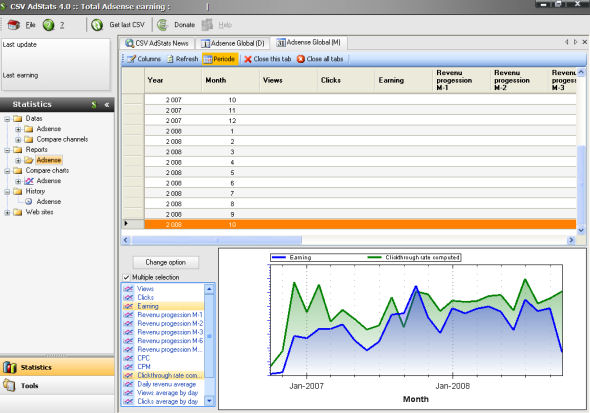
Task: Expand the Compare channels tree node
Action: point(18,140)
